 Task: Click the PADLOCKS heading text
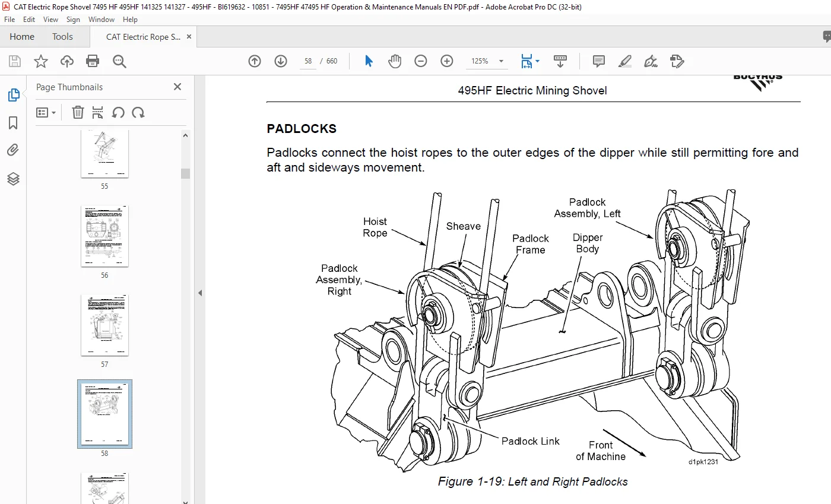[302, 129]
